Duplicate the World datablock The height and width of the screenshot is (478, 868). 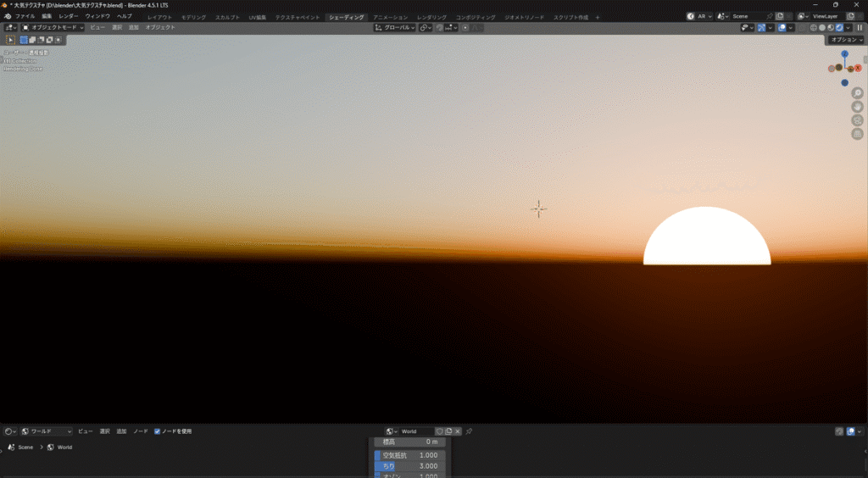pos(449,431)
